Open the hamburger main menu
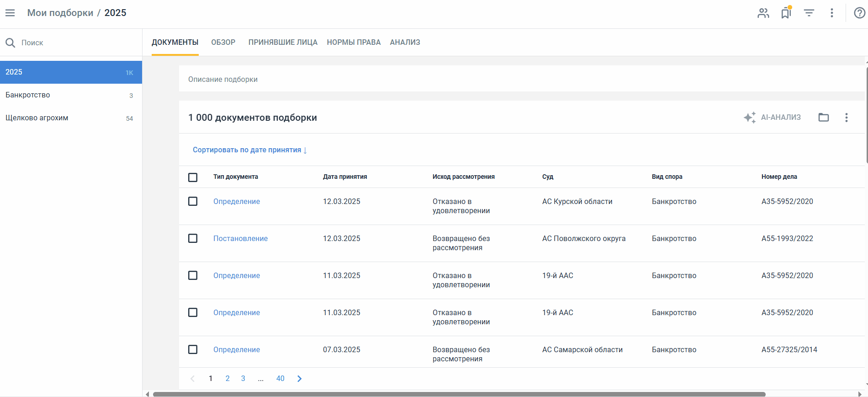 tap(10, 13)
